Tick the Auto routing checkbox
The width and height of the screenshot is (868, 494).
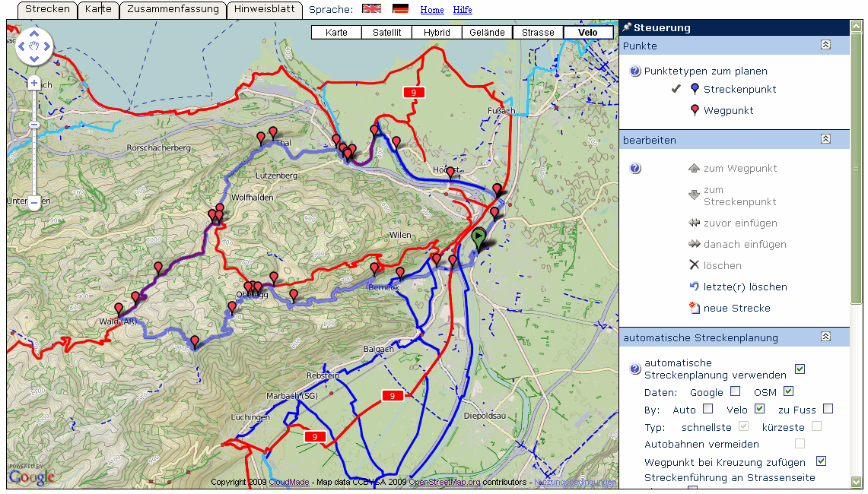pyautogui.click(x=707, y=409)
